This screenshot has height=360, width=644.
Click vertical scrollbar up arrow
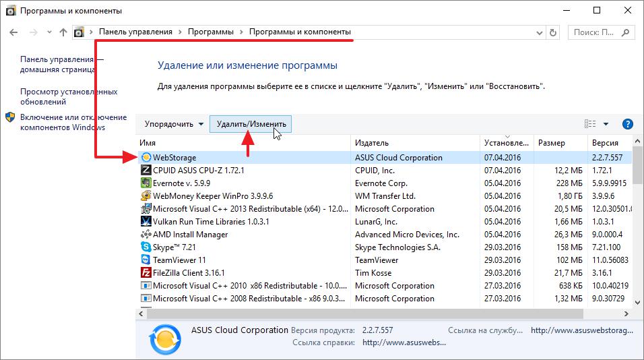637,141
